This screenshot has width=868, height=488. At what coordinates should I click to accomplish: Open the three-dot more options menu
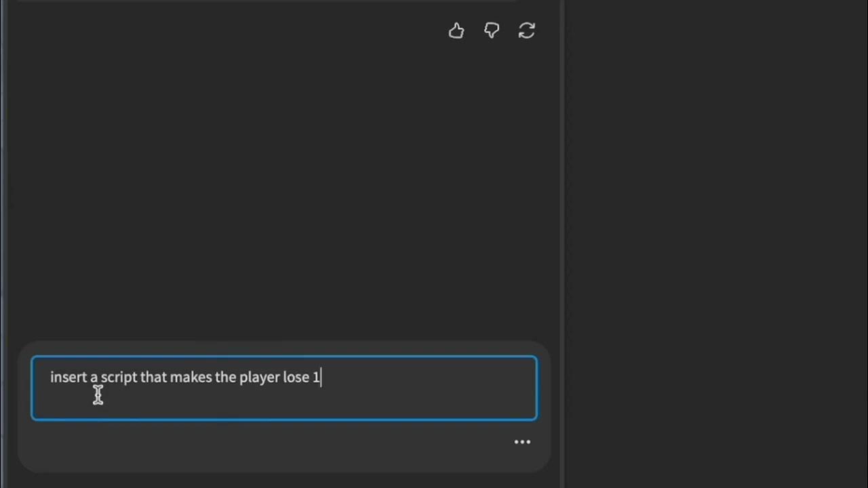[522, 442]
